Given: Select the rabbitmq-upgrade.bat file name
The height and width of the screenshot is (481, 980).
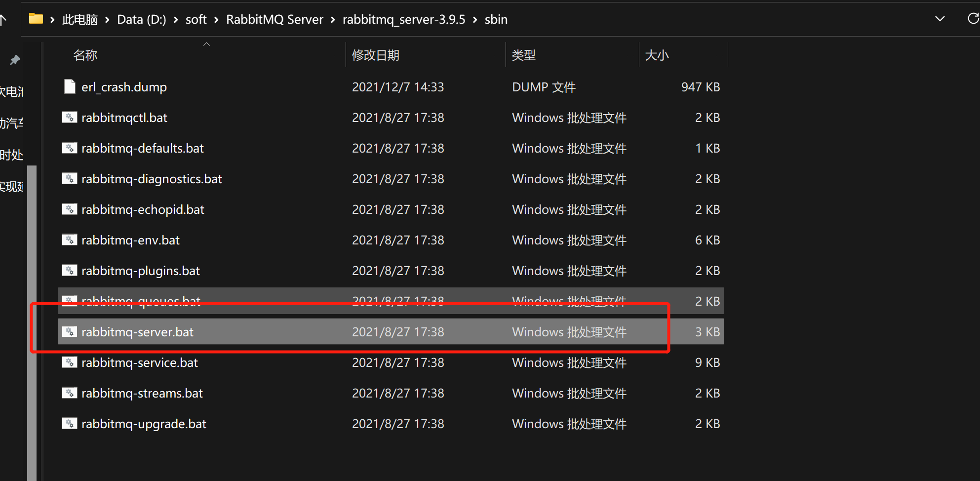Looking at the screenshot, I should [144, 424].
